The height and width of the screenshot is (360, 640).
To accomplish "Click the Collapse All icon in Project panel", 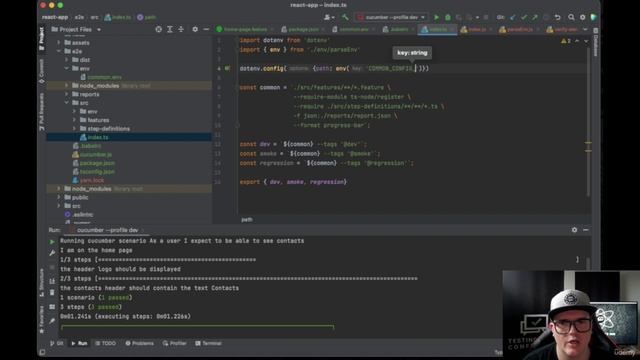I will (x=181, y=29).
